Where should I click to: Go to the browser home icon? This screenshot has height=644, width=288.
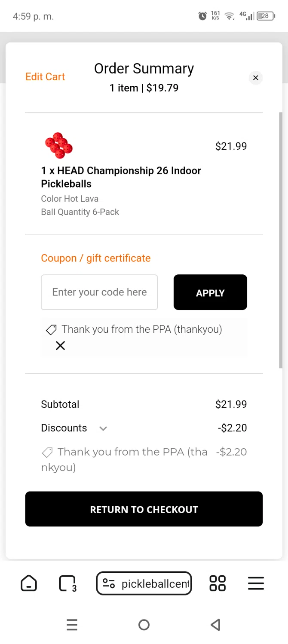click(x=29, y=583)
